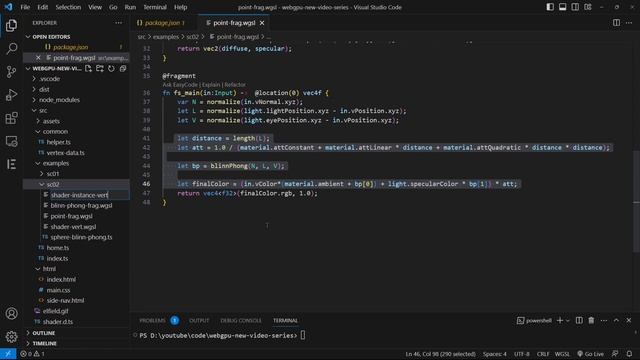Maximize the panel size with caret icon
The height and width of the screenshot is (360, 640).
616,320
